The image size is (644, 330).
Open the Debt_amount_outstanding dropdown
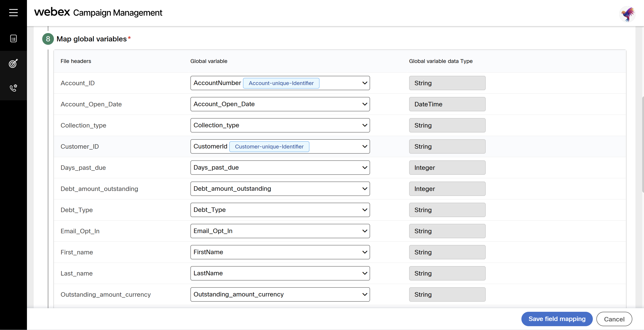[280, 189]
